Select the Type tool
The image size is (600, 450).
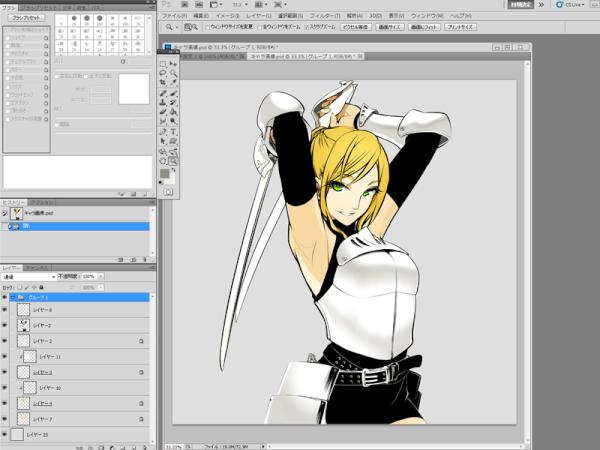click(173, 132)
